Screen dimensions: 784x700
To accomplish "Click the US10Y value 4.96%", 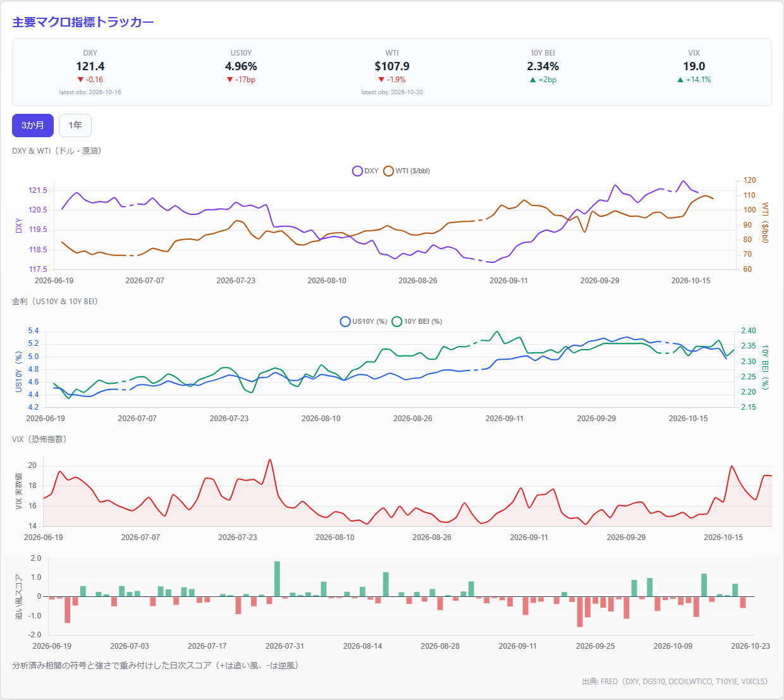I will (x=241, y=66).
